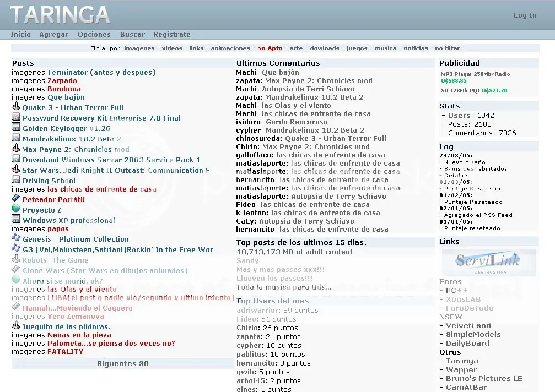Open the DailyBoard link

pos(467,343)
